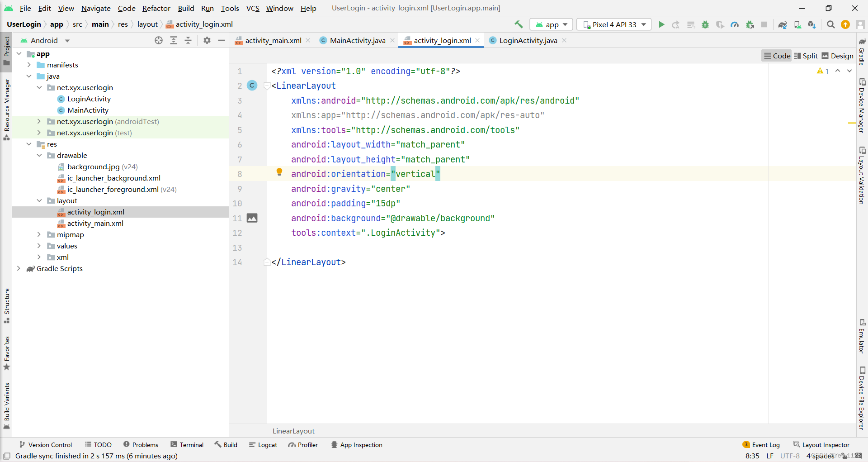Switch editor to Split view

pyautogui.click(x=806, y=56)
